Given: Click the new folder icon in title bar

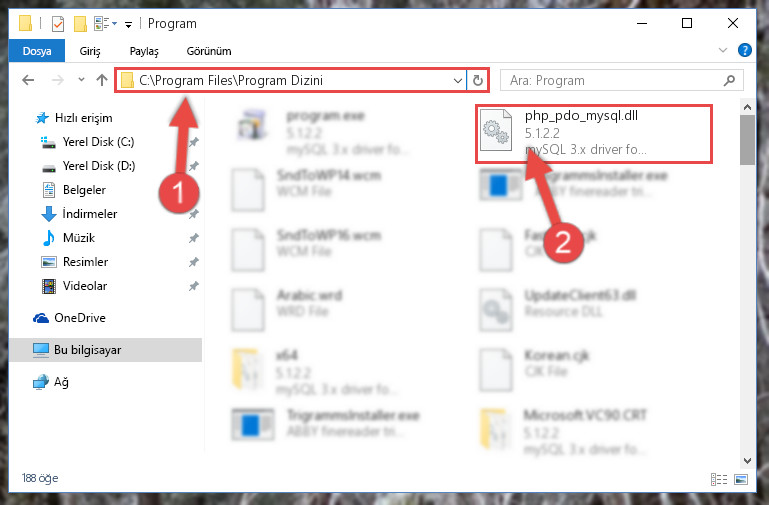Looking at the screenshot, I should 80,24.
